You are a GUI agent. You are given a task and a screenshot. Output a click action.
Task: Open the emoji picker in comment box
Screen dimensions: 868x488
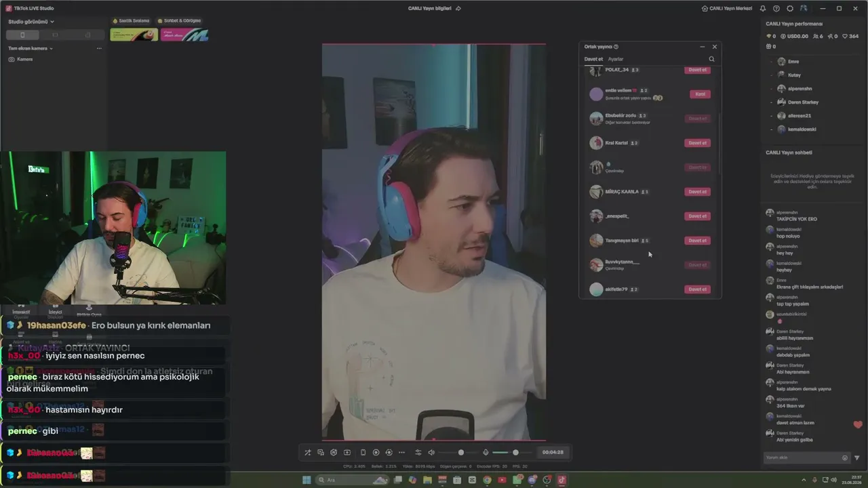[844, 457]
